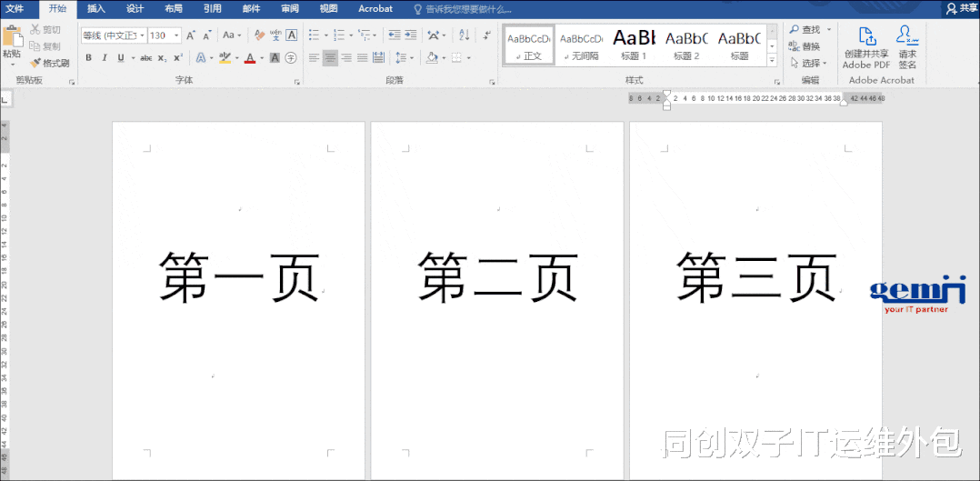Show or hide paragraph marks
980x481 pixels.
[486, 35]
